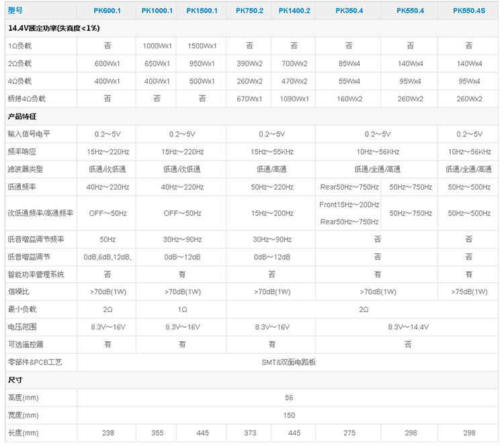This screenshot has width=504, height=448.
Task: Select the 50Hz~500Hz cell in 低通频率 row
Action: pos(469,187)
